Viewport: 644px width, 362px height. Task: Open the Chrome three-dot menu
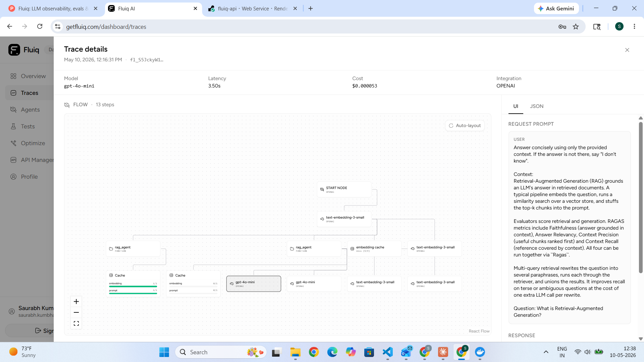[x=634, y=26]
